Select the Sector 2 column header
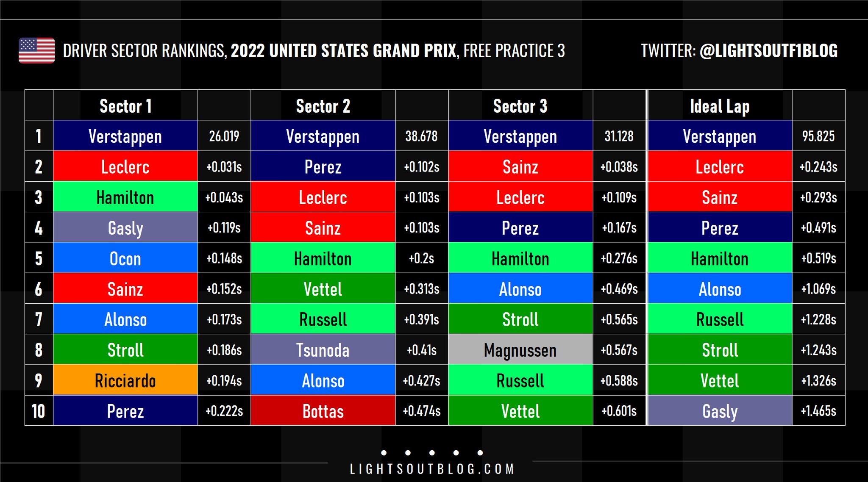Screen dimensions: 868x482 [323, 105]
